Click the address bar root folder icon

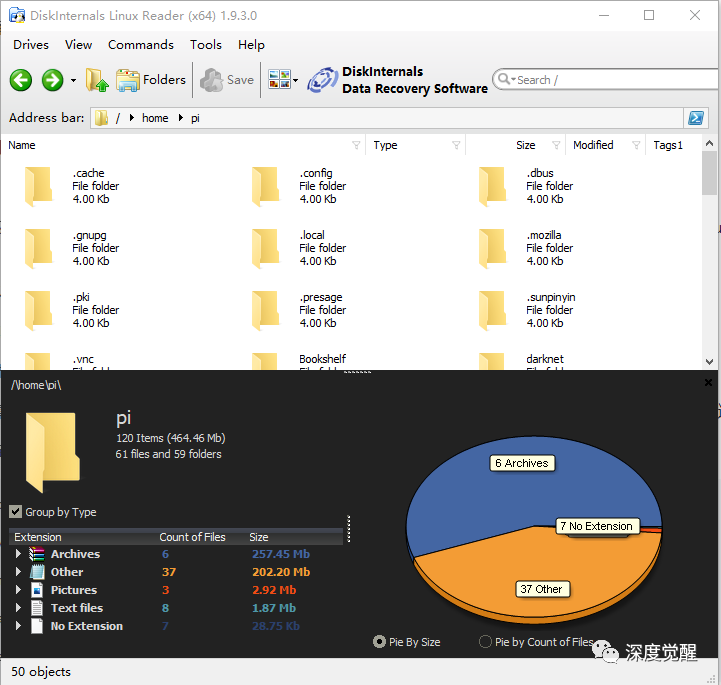pyautogui.click(x=102, y=118)
